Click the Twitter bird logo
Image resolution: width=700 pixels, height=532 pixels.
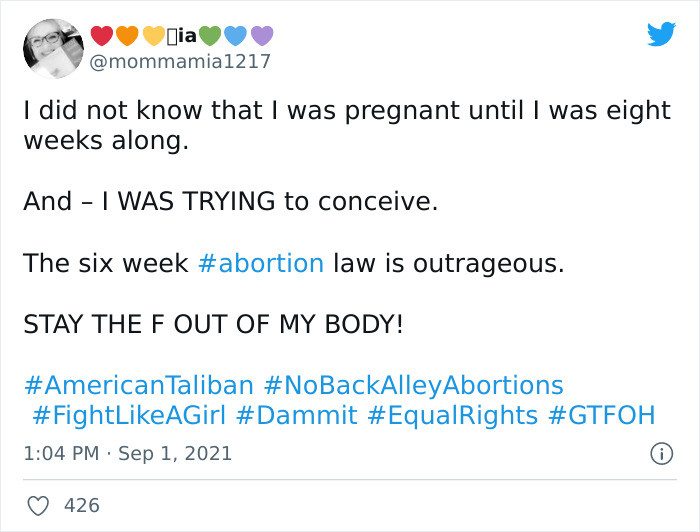(662, 35)
